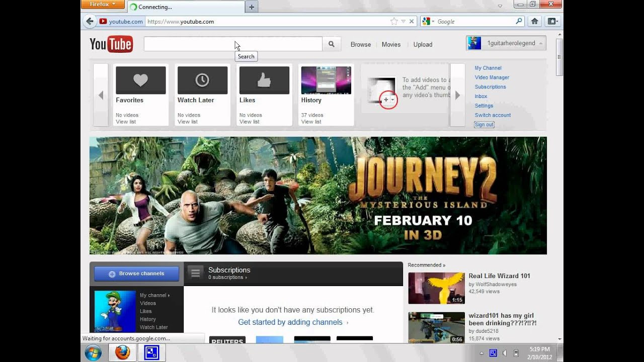
Task: Open Video Manager from account menu
Action: (492, 77)
